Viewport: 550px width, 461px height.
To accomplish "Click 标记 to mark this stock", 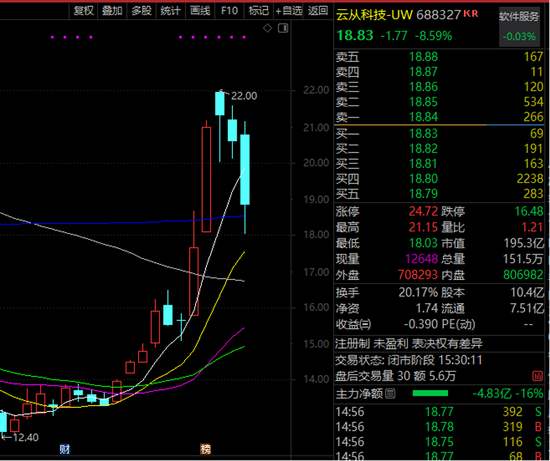I will 259,11.
